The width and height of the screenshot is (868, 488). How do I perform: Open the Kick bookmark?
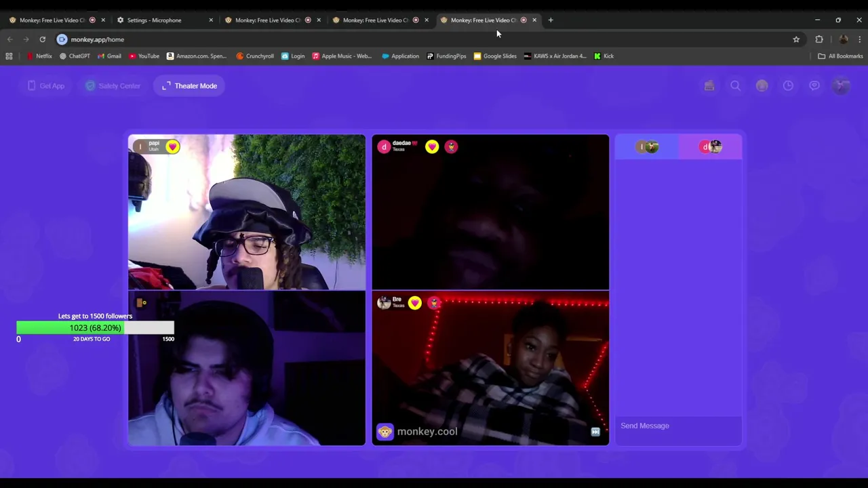pos(604,56)
